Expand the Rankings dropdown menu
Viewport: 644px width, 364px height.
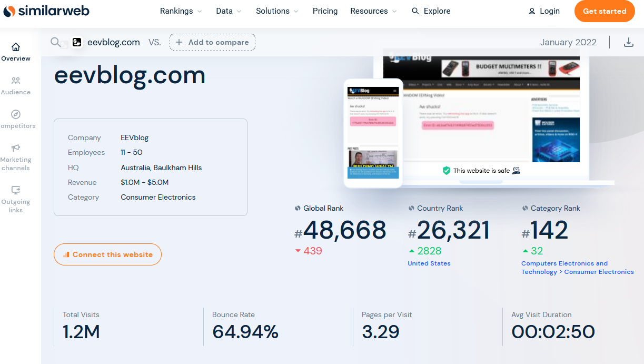(182, 11)
